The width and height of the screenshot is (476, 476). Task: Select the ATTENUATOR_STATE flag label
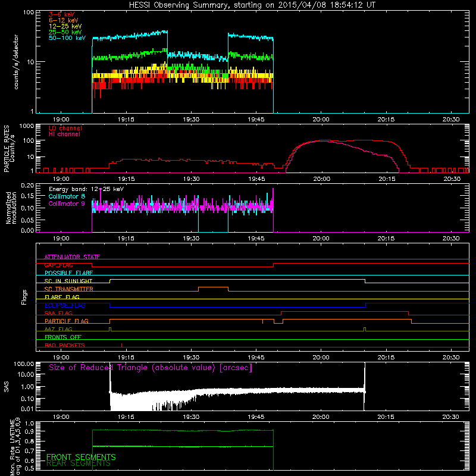pos(72,257)
